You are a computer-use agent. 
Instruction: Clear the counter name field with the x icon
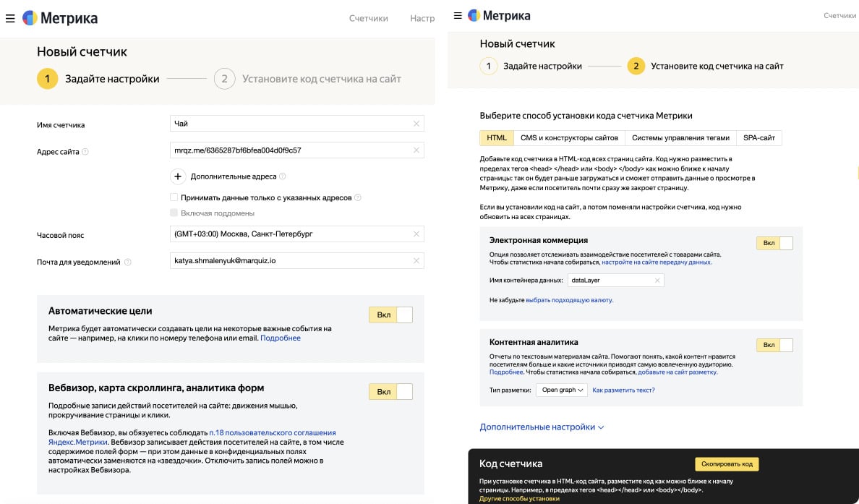coord(416,123)
